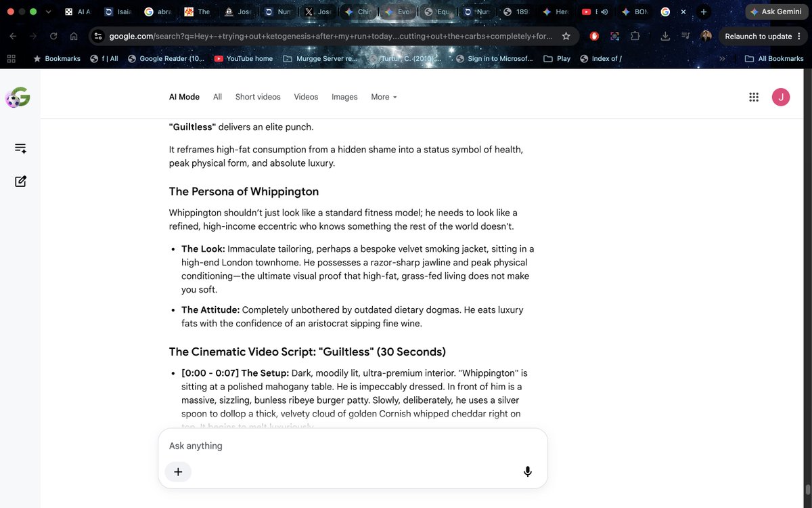
Task: Open the Google account avatar J
Action: pos(781,97)
